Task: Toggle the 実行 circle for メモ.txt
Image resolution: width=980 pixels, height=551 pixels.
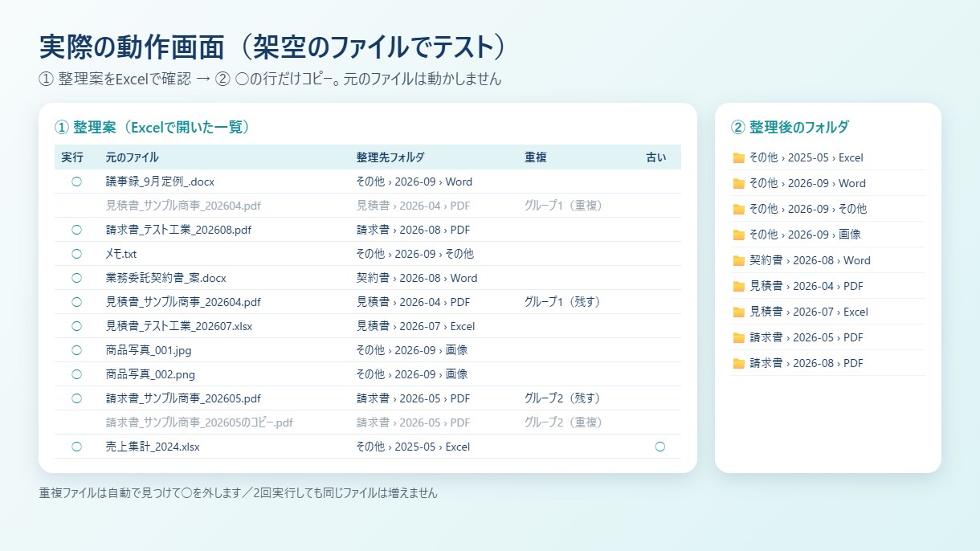Action: [77, 254]
